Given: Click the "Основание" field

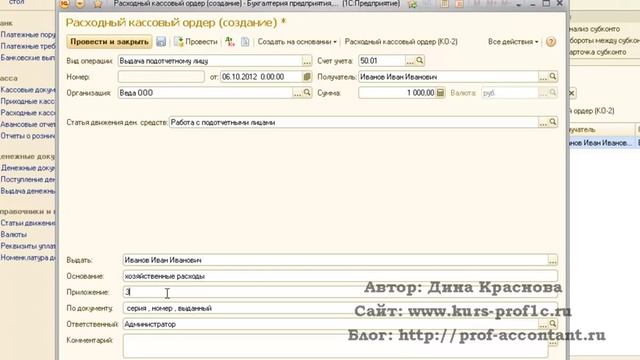Looking at the screenshot, I should [x=340, y=276].
